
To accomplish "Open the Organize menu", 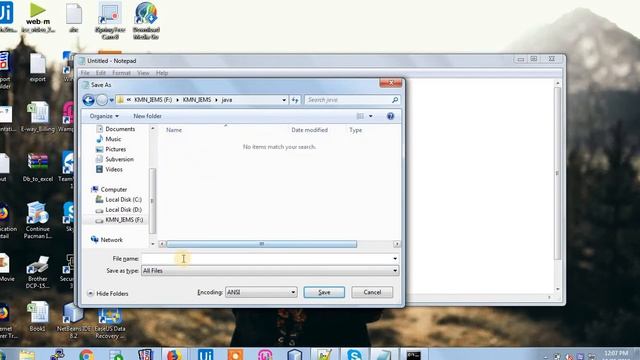I will pyautogui.click(x=104, y=116).
